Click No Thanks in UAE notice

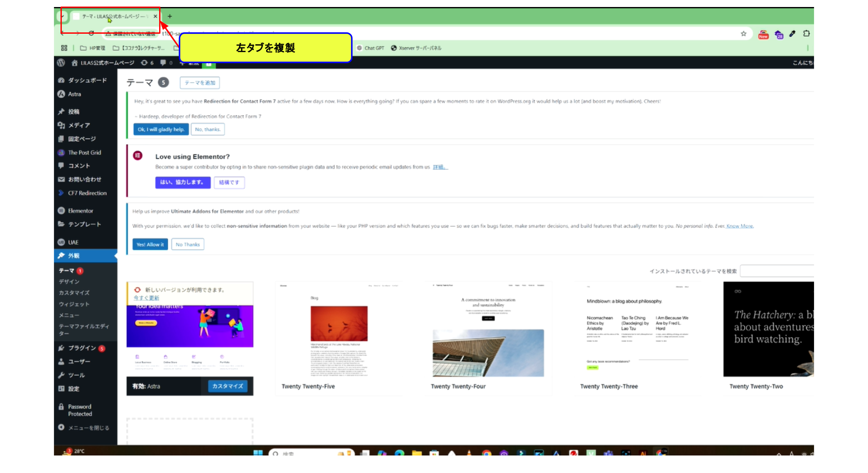click(x=188, y=244)
